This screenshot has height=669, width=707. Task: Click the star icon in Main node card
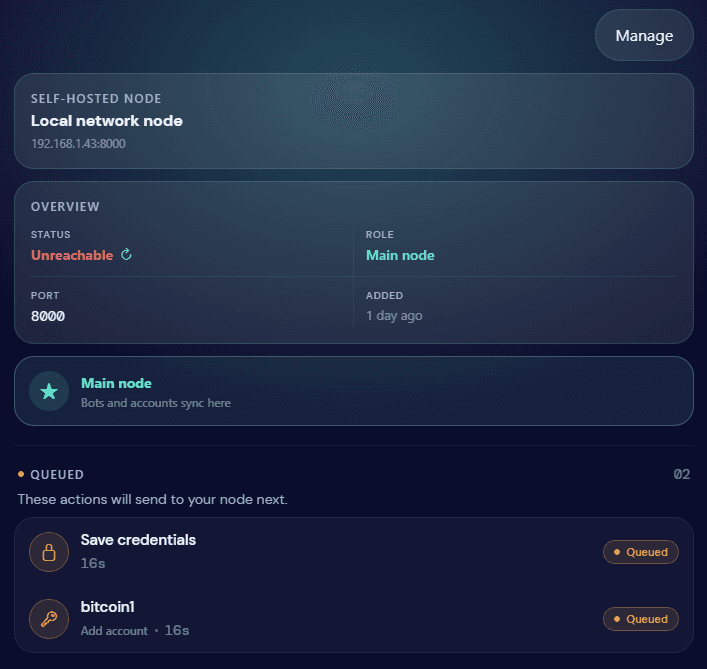tap(49, 391)
